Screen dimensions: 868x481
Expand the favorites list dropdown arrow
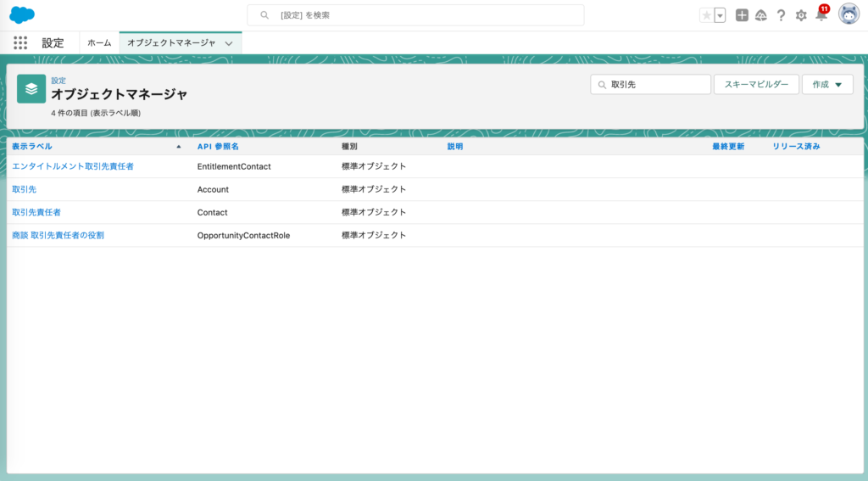click(x=720, y=15)
